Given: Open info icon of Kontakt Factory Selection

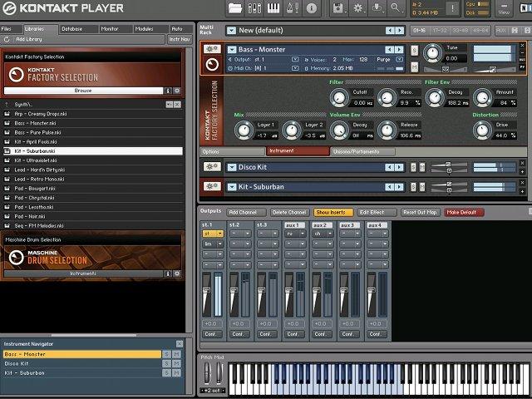Looking at the screenshot, I should (167, 91).
